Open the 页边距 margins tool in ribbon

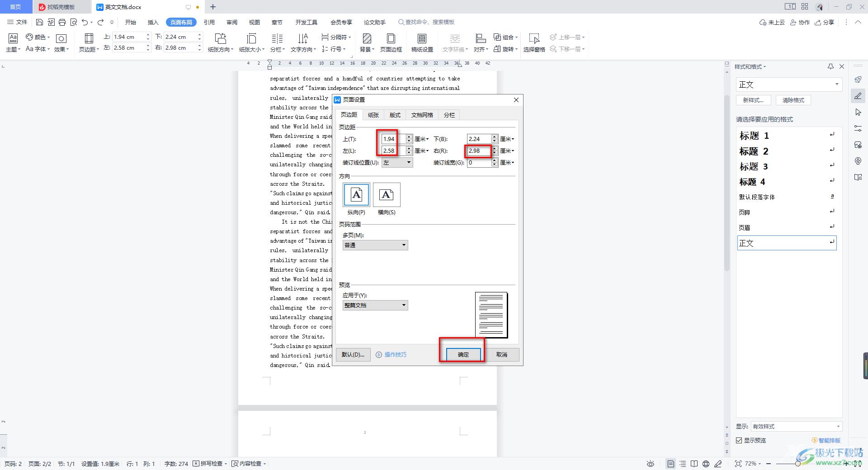89,42
